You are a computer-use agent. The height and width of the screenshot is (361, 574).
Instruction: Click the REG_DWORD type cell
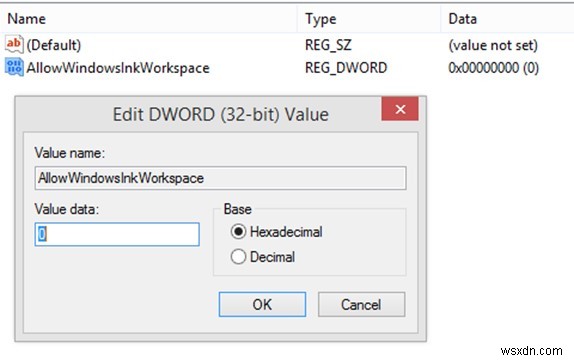346,68
